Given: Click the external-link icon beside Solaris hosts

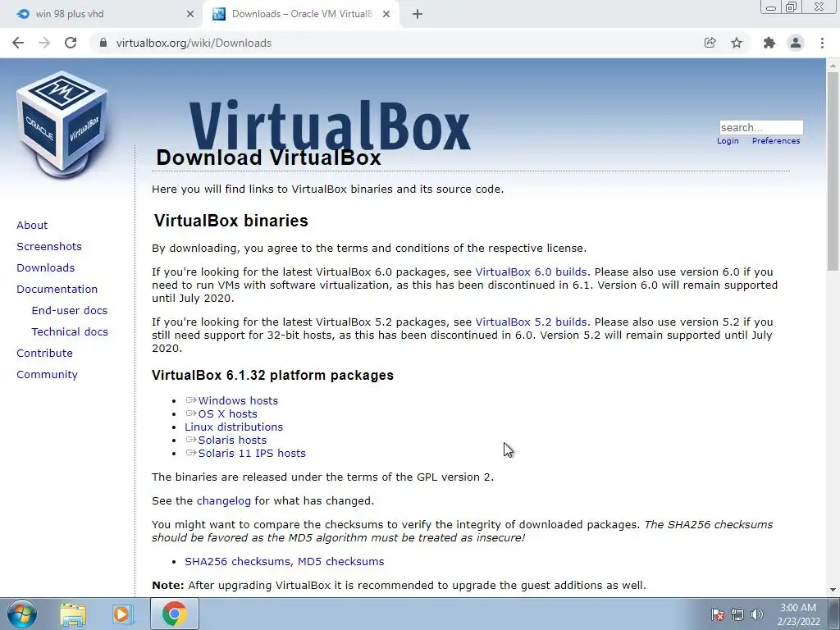Looking at the screenshot, I should coord(190,440).
